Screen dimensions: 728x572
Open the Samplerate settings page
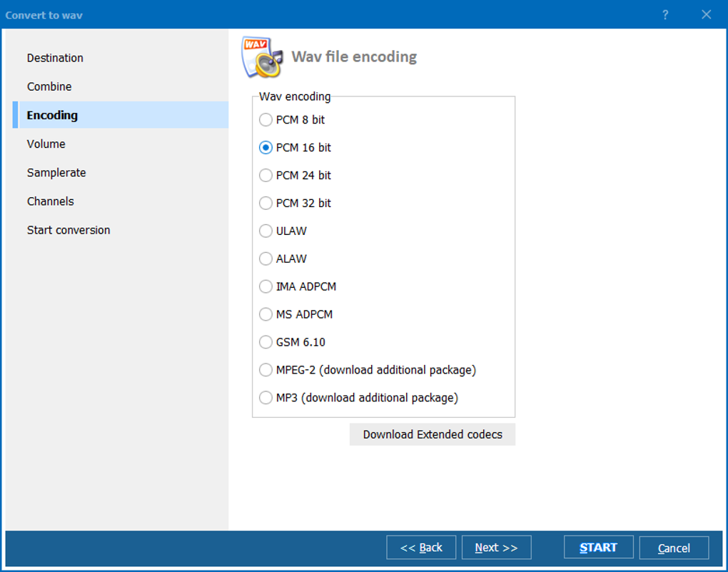56,172
